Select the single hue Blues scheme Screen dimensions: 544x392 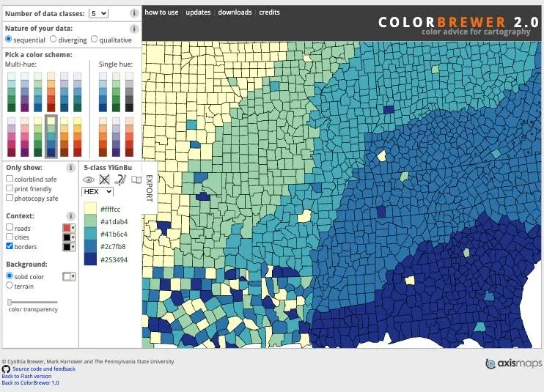click(x=103, y=92)
